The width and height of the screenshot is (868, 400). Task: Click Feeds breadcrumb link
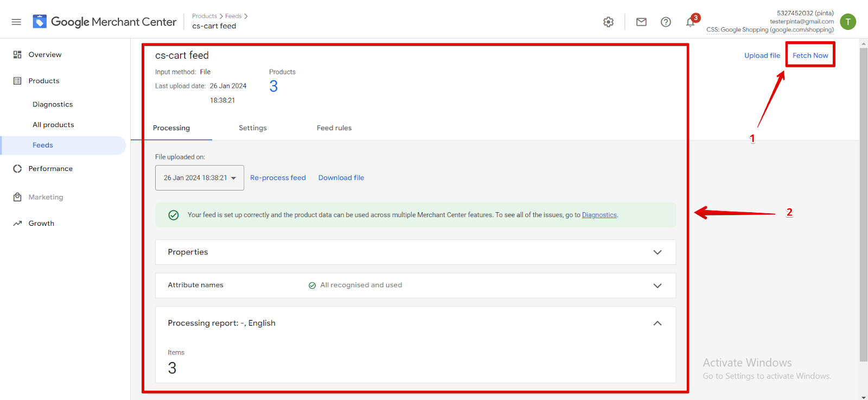233,16
